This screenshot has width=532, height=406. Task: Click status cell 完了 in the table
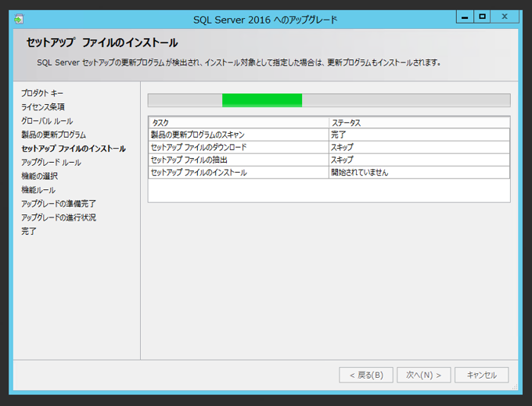(419, 135)
